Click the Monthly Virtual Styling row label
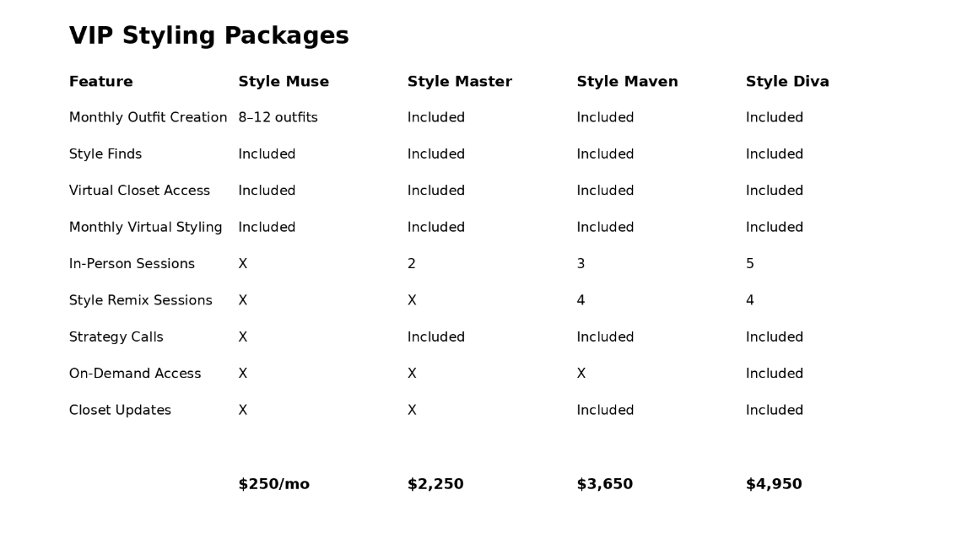This screenshot has height=560, width=967. (145, 228)
